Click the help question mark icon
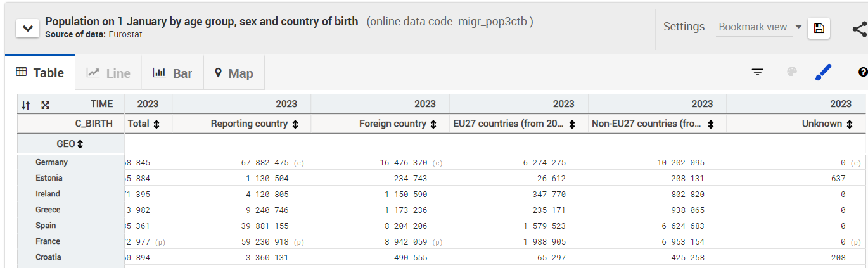The width and height of the screenshot is (868, 268). pos(862,72)
